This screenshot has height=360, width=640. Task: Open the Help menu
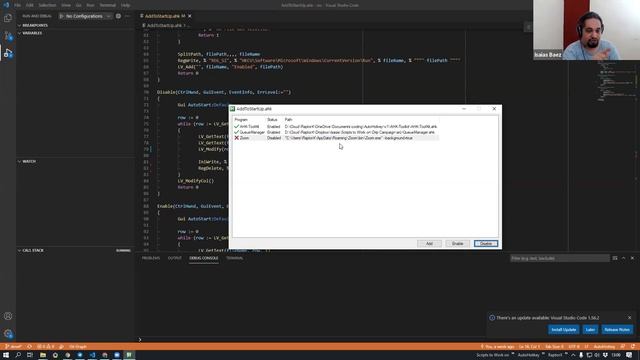pos(125,5)
